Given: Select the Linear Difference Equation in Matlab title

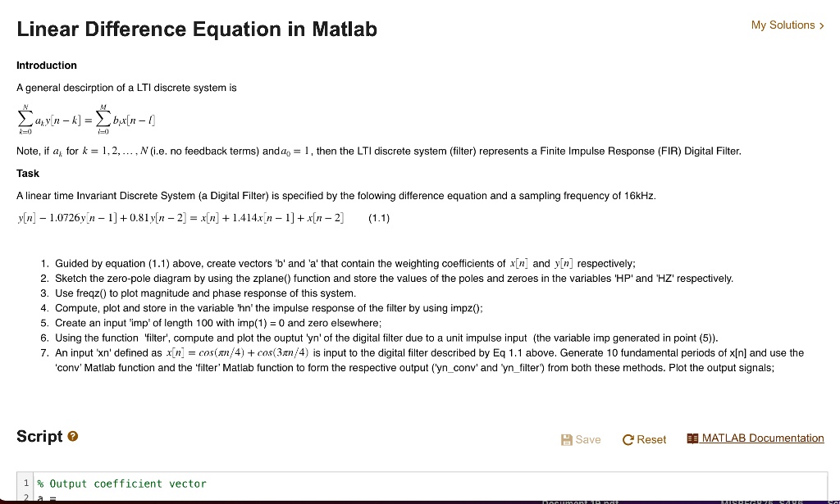Looking at the screenshot, I should [x=196, y=29].
